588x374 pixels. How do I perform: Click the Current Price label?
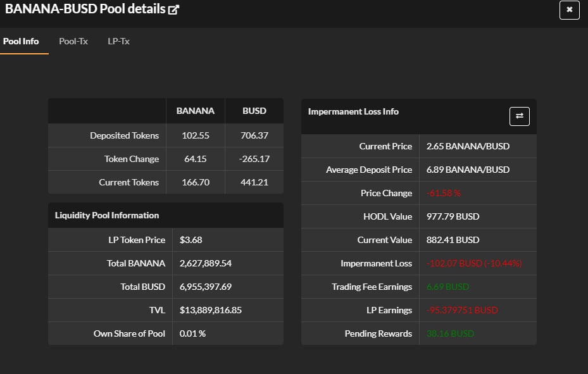click(x=385, y=146)
